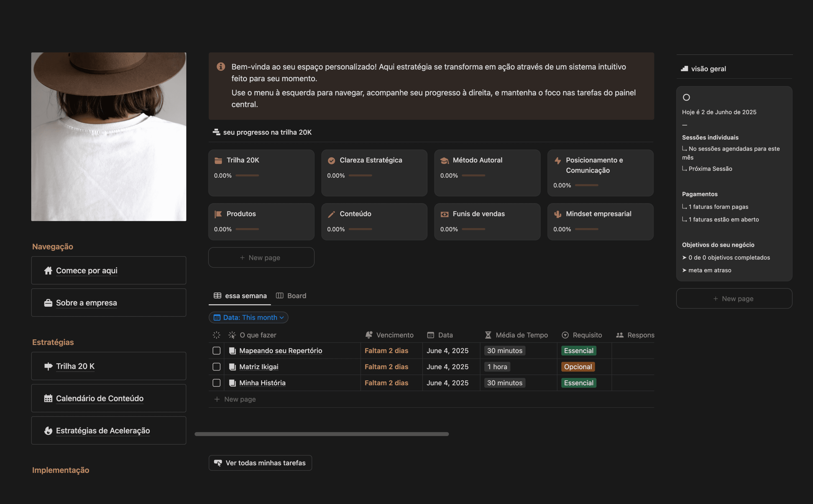Click the flame icon for Estratégias de Aceleração
This screenshot has height=504, width=813.
coord(48,430)
